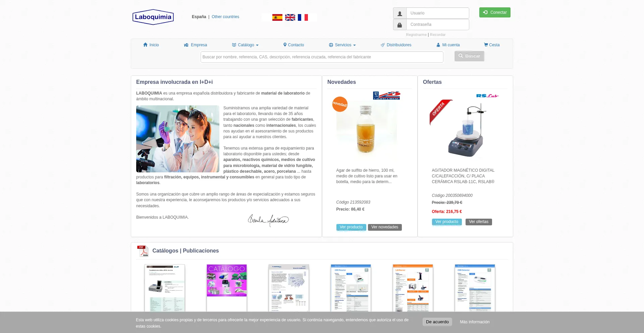Open Other countries link
Screen dimensions: 644x333
click(225, 17)
